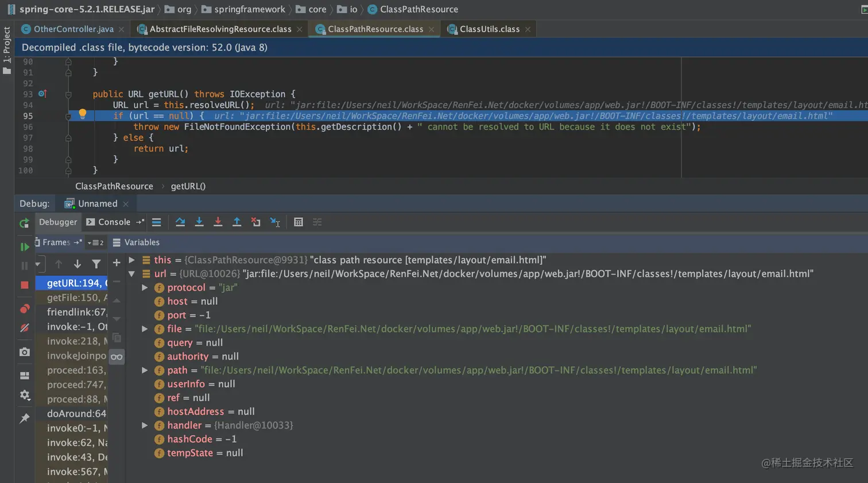Click the getURL() structure breadcrumb below editor
This screenshot has height=483, width=868.
[188, 186]
